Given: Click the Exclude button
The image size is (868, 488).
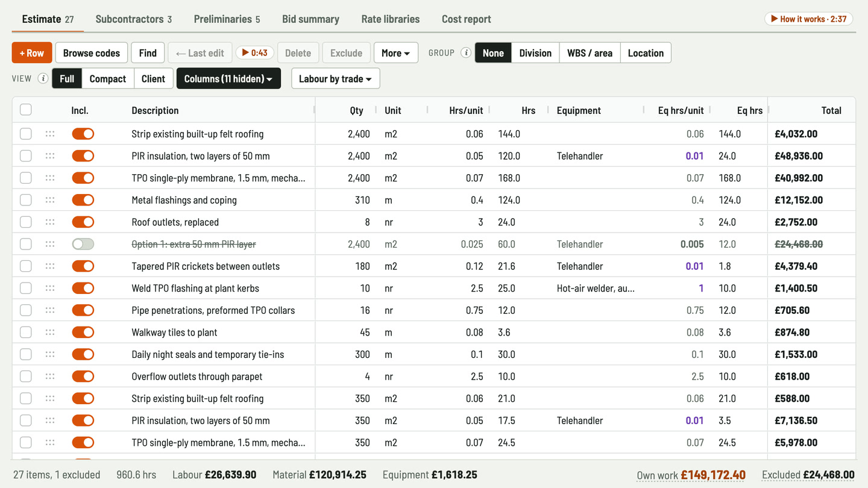Looking at the screenshot, I should 347,53.
